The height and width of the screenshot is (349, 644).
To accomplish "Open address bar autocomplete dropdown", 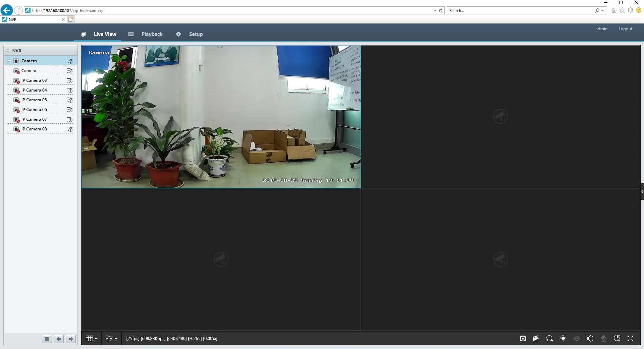I will [435, 11].
